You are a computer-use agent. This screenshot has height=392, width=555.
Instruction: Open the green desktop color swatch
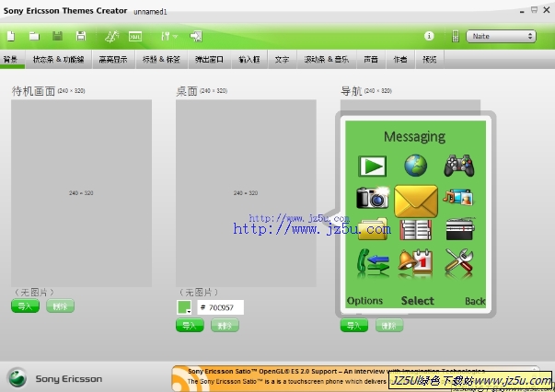(184, 307)
